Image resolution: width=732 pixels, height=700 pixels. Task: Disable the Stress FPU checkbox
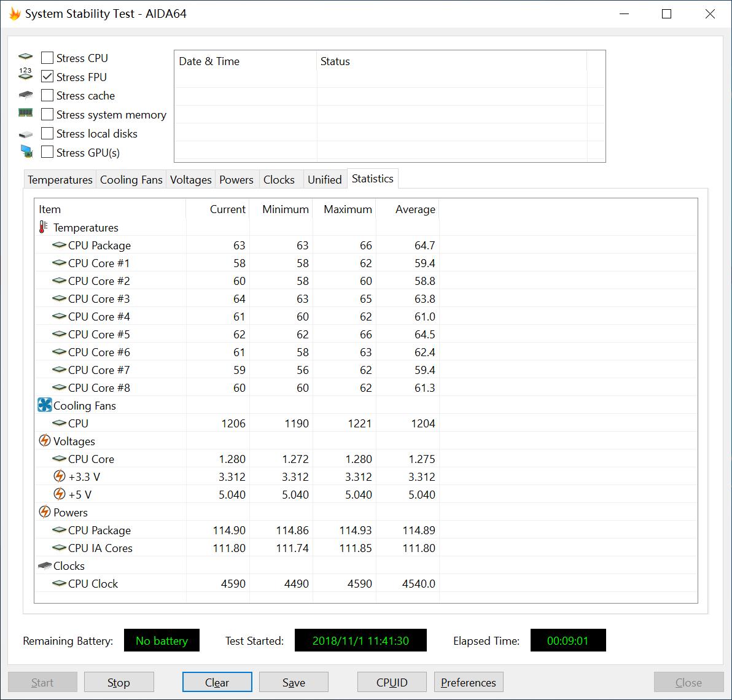tap(47, 76)
